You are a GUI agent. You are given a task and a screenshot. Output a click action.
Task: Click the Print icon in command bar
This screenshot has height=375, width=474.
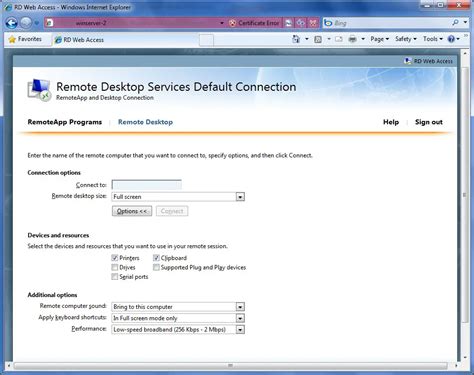(352, 39)
